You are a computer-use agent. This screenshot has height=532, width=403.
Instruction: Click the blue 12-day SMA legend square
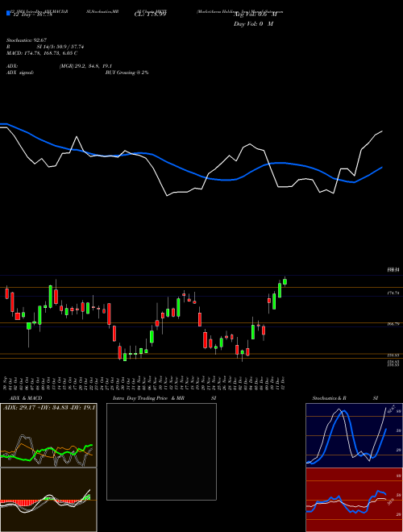(8, 14)
